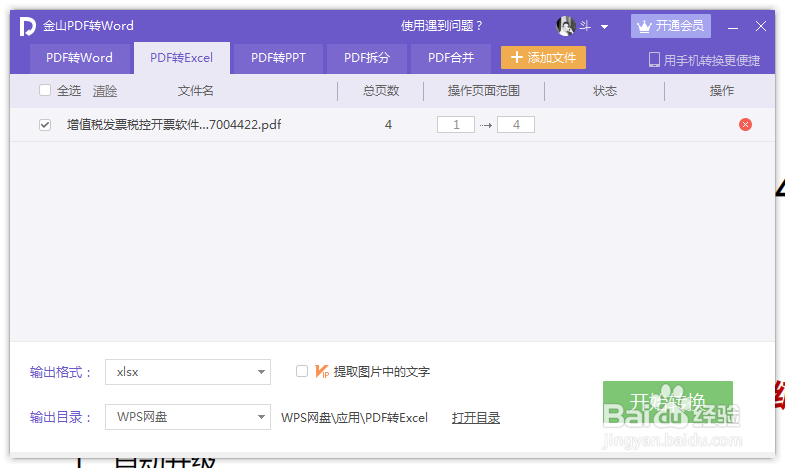Click the 状态 column header
This screenshot has width=785, height=468.
(x=605, y=91)
